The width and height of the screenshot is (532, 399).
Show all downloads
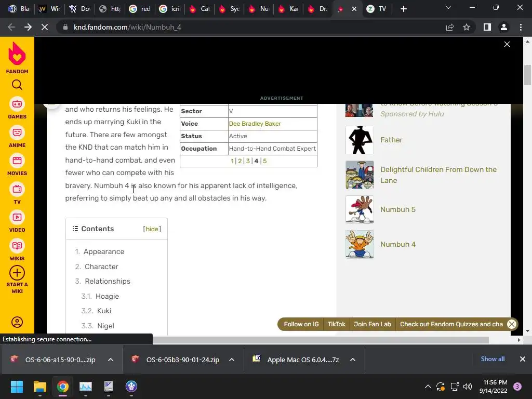[x=493, y=359]
